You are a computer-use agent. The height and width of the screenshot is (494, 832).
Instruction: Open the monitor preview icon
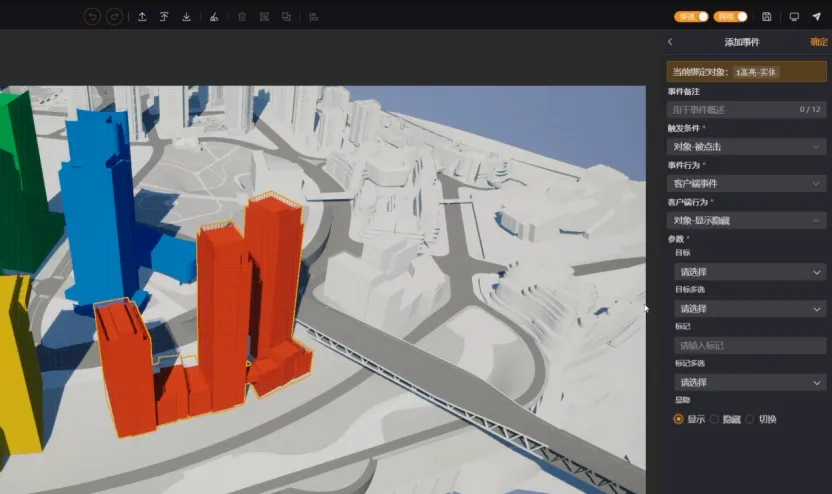tap(794, 16)
